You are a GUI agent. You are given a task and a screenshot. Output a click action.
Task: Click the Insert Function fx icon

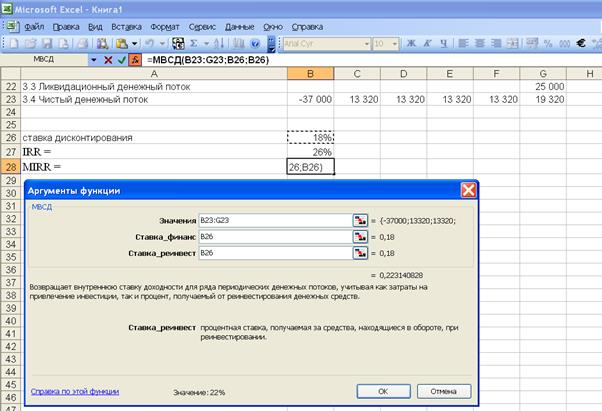click(135, 60)
